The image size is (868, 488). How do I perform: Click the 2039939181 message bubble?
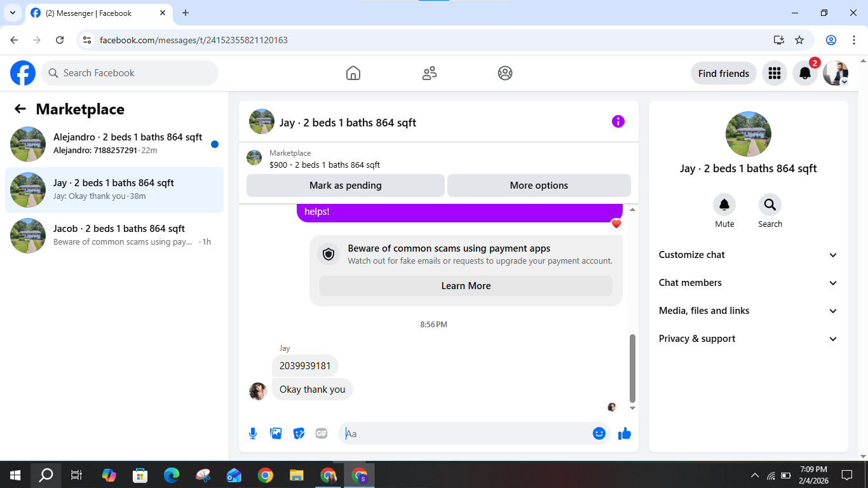[x=305, y=366]
